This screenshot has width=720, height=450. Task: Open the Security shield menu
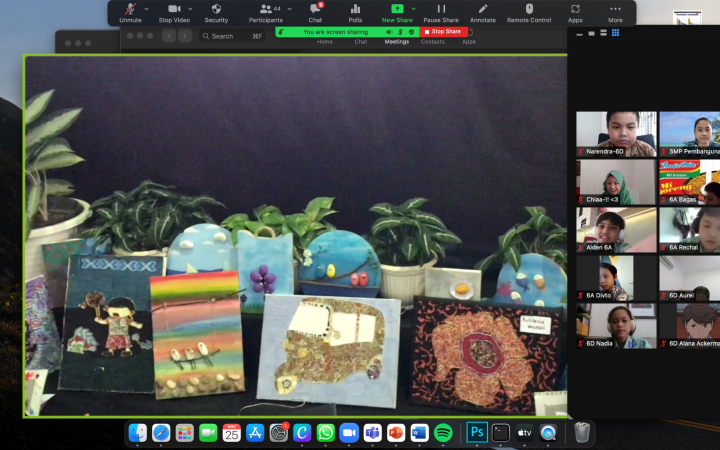(216, 12)
